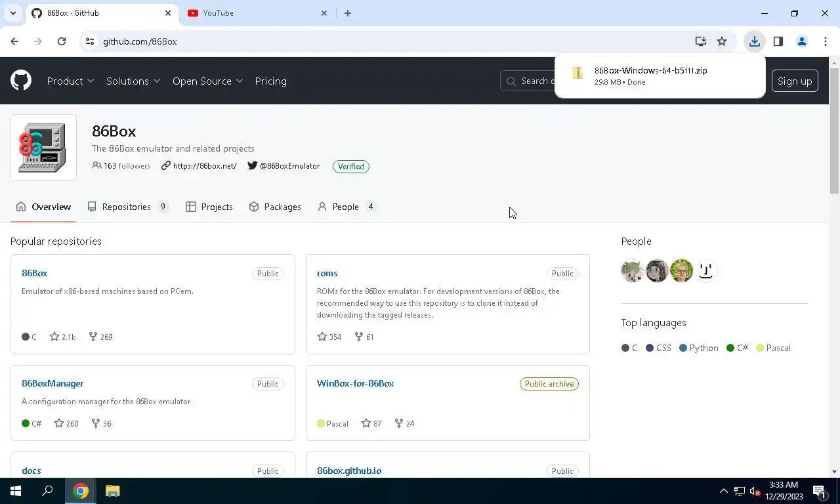Image resolution: width=840 pixels, height=504 pixels.
Task: Filter by Pascal in Top languages
Action: coord(773,348)
